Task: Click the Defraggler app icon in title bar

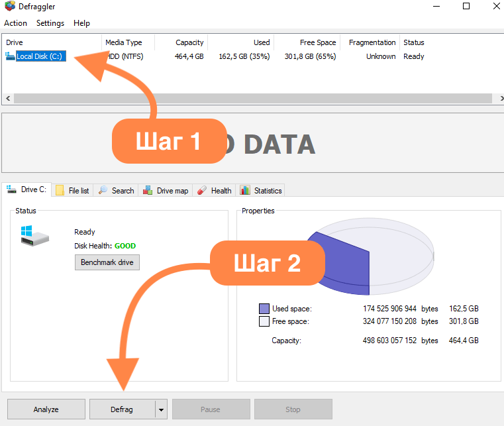Action: point(10,6)
